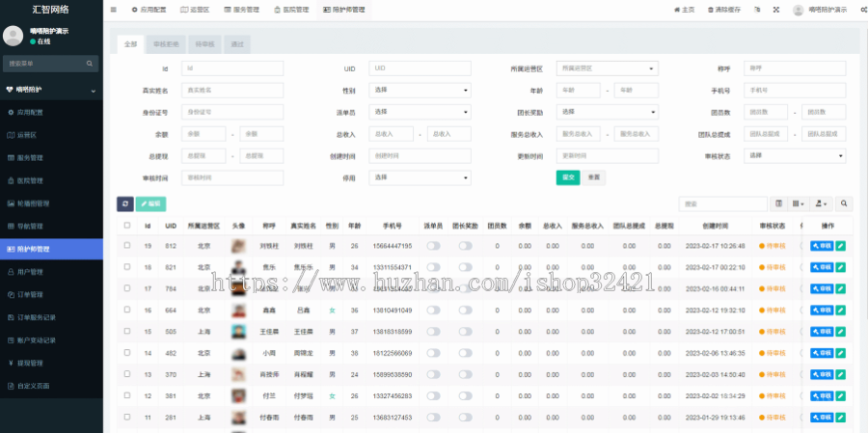
Task: Toggle card view icon in table toolbar
Action: coord(779,203)
